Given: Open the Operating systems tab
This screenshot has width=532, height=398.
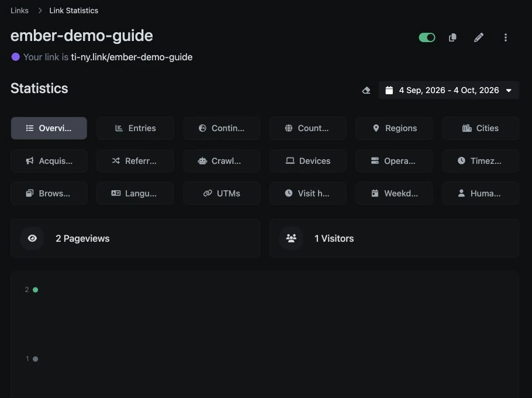Looking at the screenshot, I should pos(394,160).
